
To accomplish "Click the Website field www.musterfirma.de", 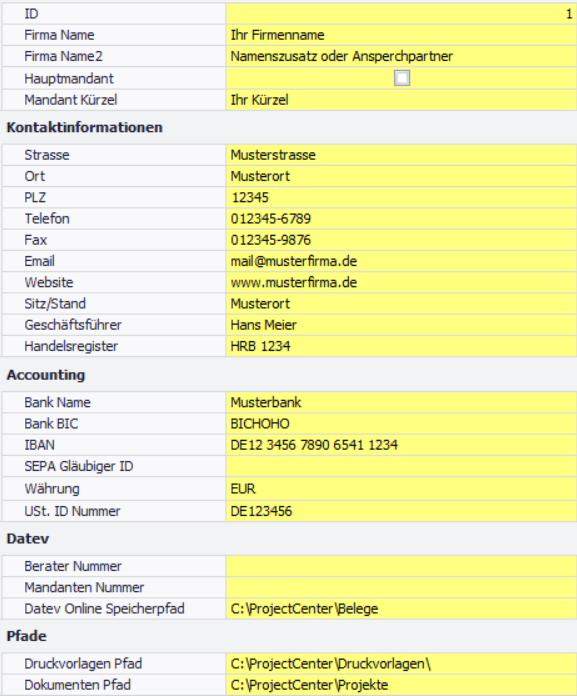I will click(401, 283).
